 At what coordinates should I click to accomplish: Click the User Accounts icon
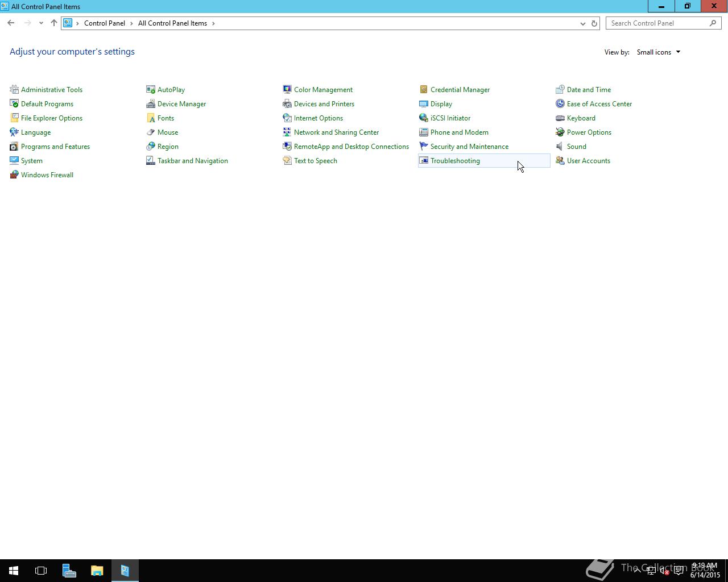[x=560, y=160]
